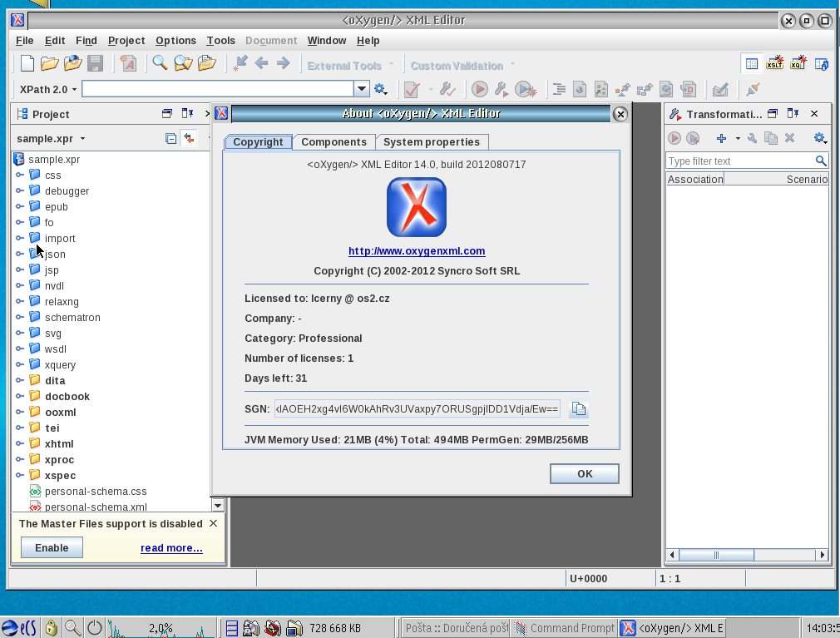Close the About dialog with X button
The image size is (840, 638).
click(620, 114)
